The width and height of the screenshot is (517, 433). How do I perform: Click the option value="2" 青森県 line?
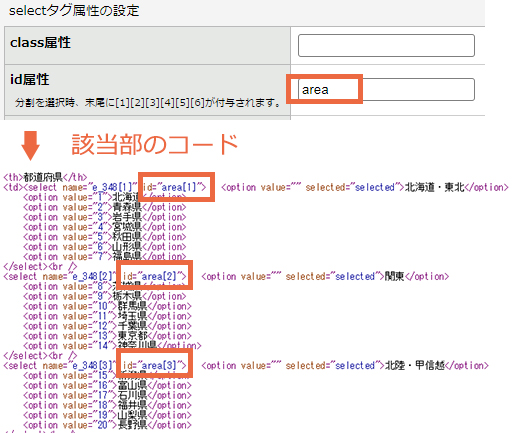click(x=105, y=207)
